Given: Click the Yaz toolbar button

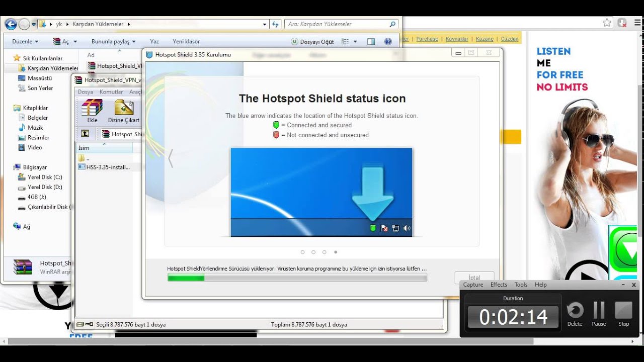Looking at the screenshot, I should [154, 42].
